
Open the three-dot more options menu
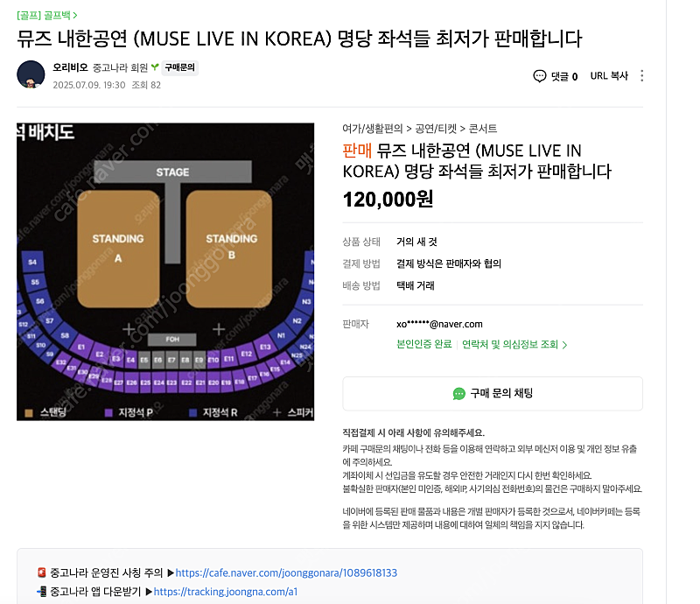tap(641, 75)
